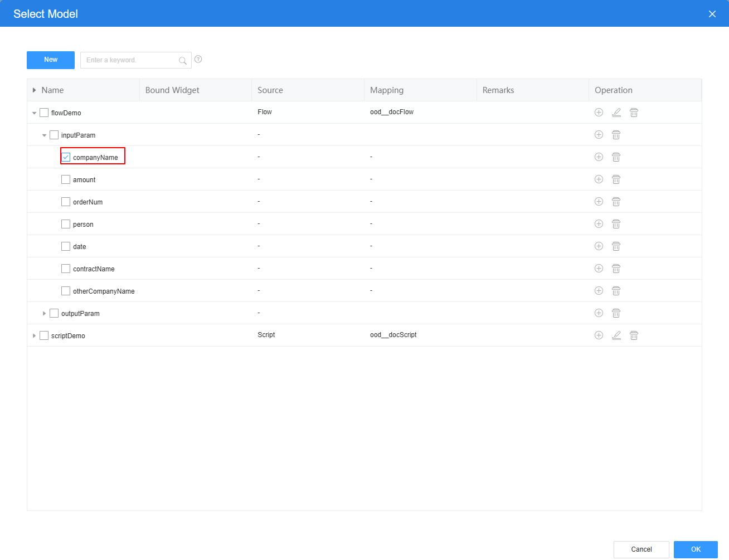729x560 pixels.
Task: Close the Select Model dialog
Action: tap(712, 14)
